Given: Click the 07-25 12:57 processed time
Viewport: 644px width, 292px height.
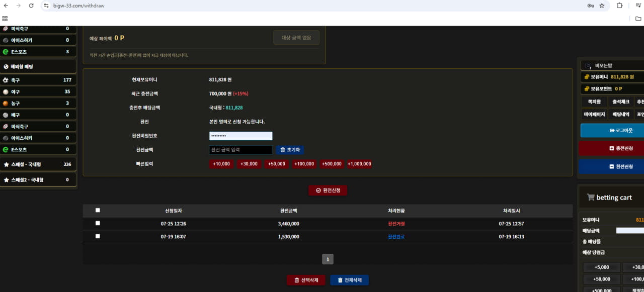Looking at the screenshot, I should tap(512, 224).
